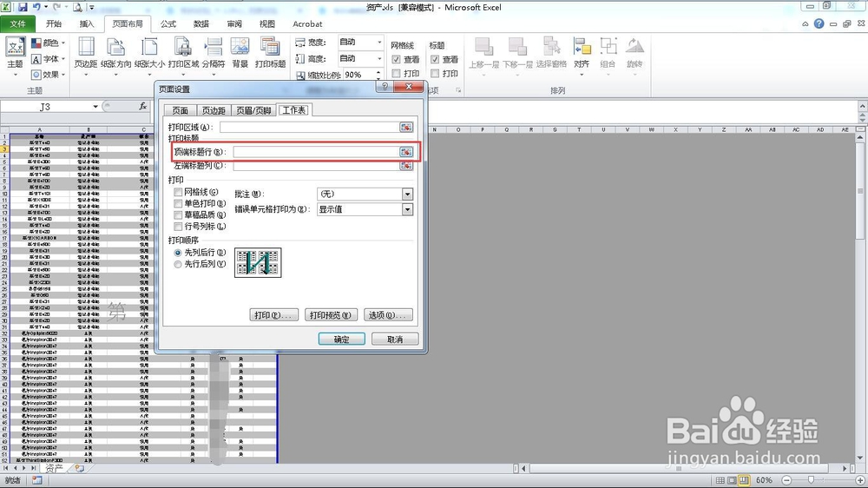The height and width of the screenshot is (488, 868).
Task: Open the 颜色 theme colors menu
Action: (48, 43)
